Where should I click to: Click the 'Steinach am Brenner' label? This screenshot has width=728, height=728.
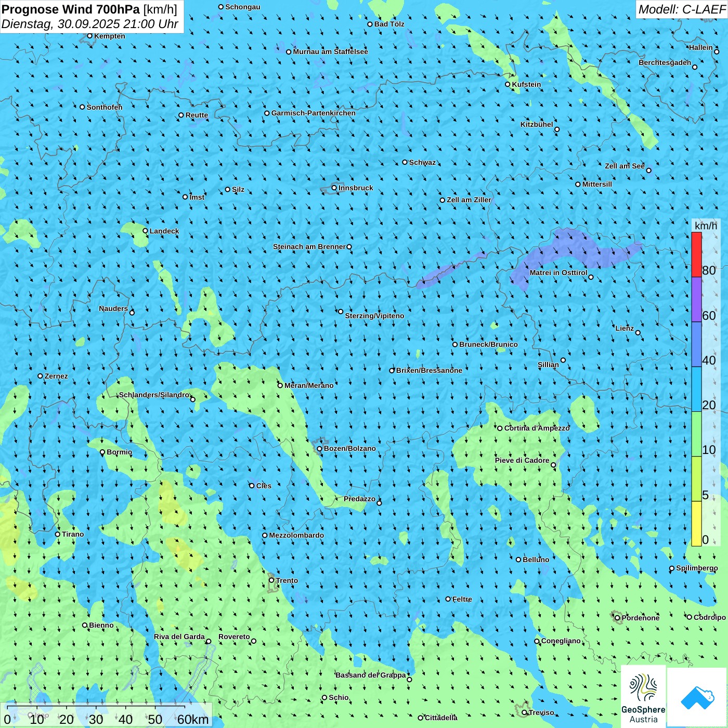pyautogui.click(x=309, y=246)
